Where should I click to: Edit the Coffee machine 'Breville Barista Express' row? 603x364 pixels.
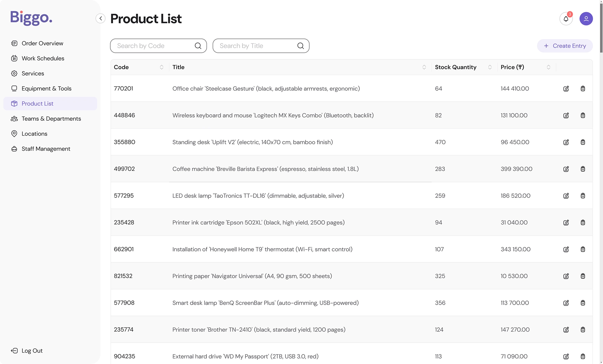coord(566,169)
